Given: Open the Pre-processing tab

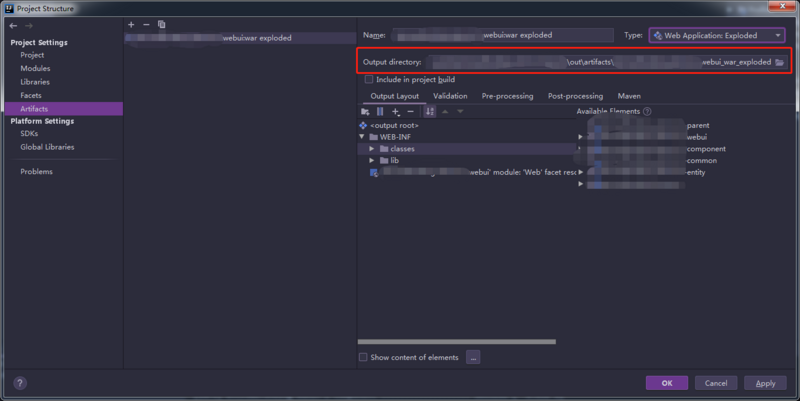Looking at the screenshot, I should coord(507,96).
